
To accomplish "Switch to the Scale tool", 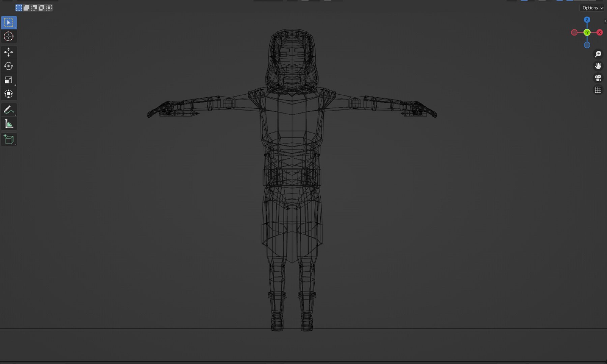I will click(x=9, y=80).
